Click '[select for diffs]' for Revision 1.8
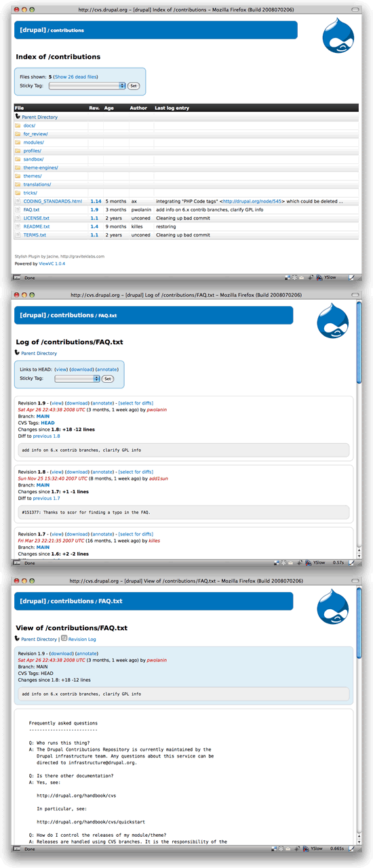This screenshot has height=868, width=373. [x=136, y=472]
